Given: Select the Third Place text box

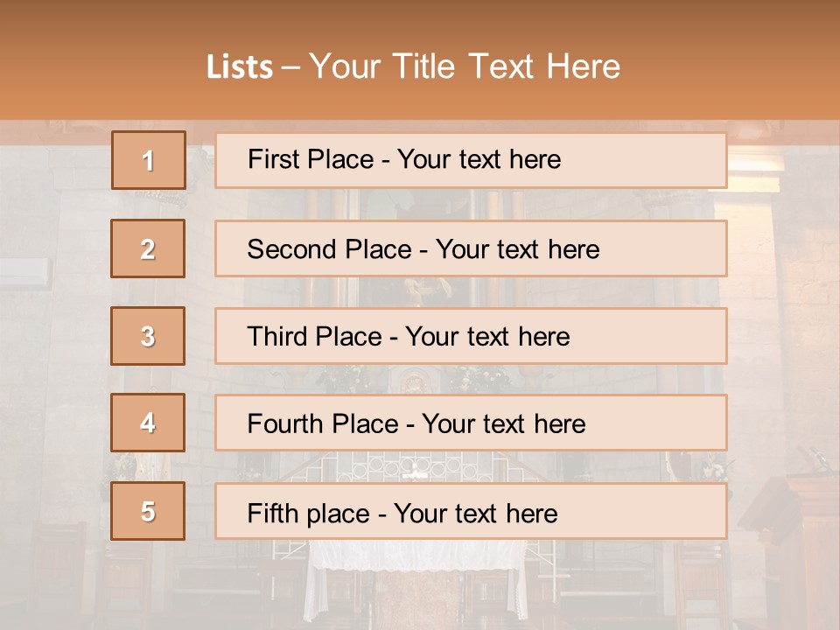Looking at the screenshot, I should [471, 336].
